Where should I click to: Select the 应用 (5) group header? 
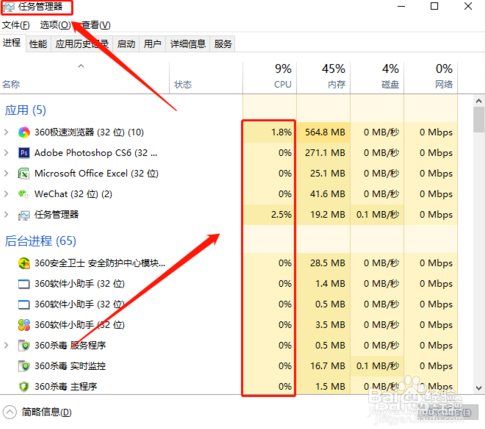pos(25,110)
